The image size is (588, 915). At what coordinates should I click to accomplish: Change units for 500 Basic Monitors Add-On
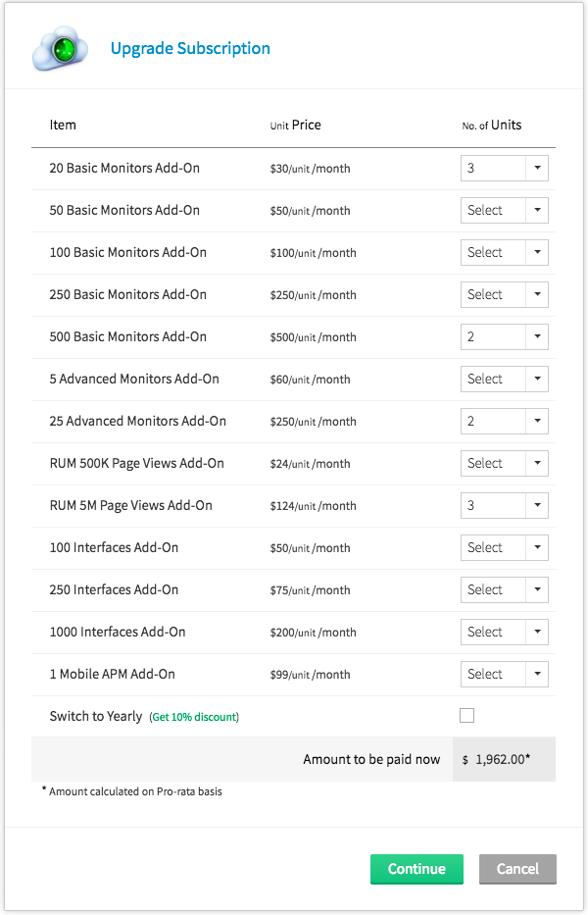504,337
